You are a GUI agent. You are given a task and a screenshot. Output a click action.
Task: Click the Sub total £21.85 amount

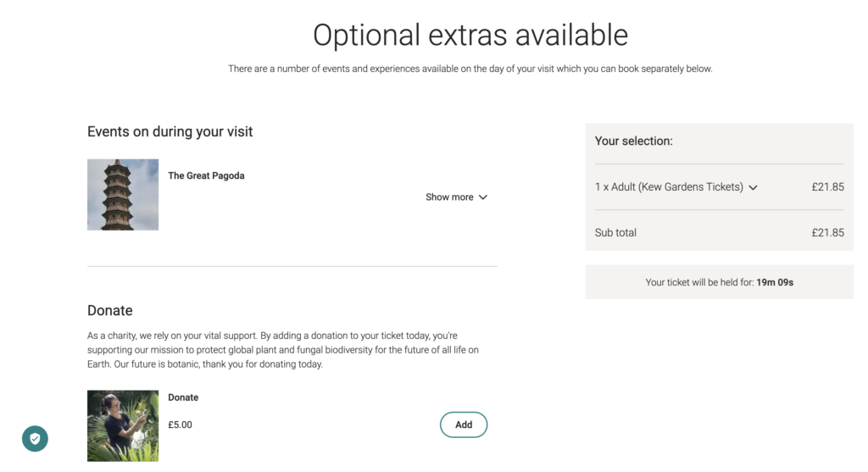pos(827,233)
